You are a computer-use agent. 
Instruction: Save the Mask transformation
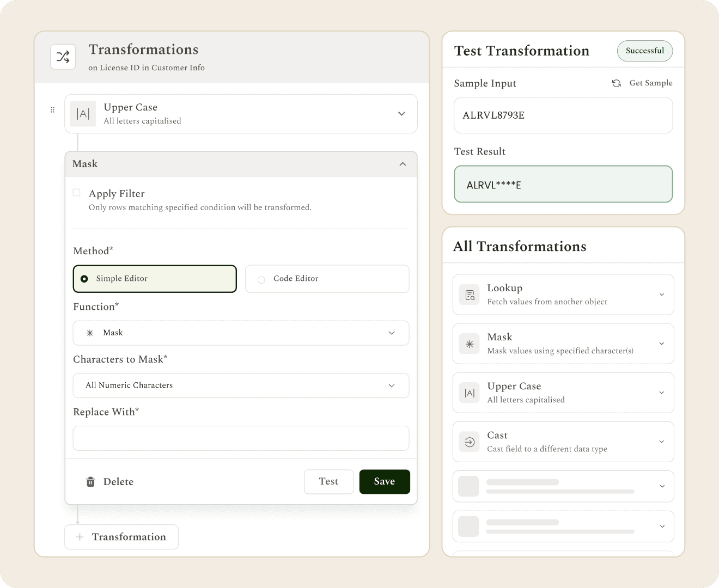[x=385, y=482]
